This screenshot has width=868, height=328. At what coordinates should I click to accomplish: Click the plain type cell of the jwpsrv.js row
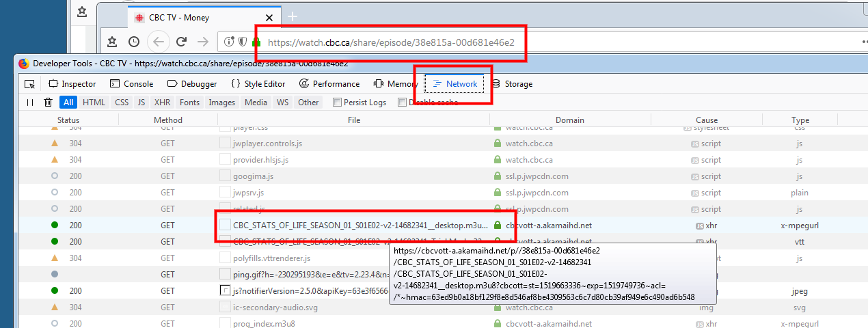(800, 193)
